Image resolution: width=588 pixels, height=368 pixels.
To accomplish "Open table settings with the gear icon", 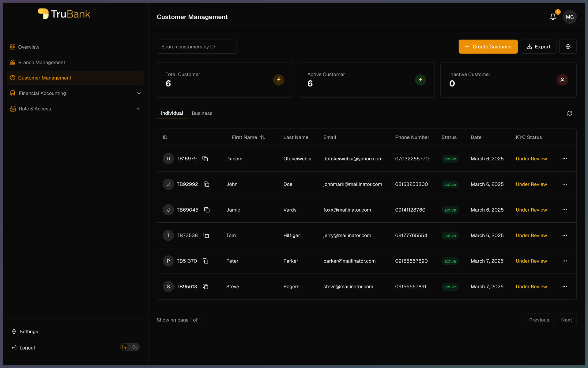I will tap(568, 46).
